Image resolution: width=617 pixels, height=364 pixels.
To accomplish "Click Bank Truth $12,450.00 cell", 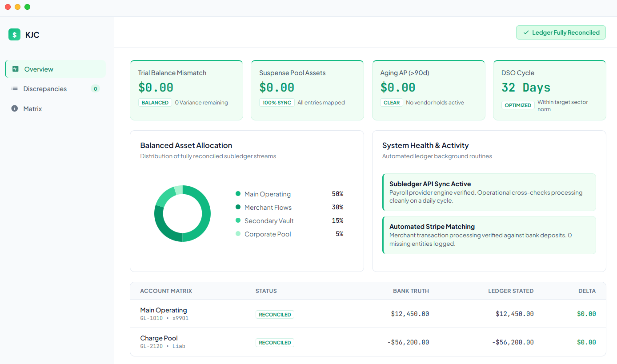I will [410, 314].
